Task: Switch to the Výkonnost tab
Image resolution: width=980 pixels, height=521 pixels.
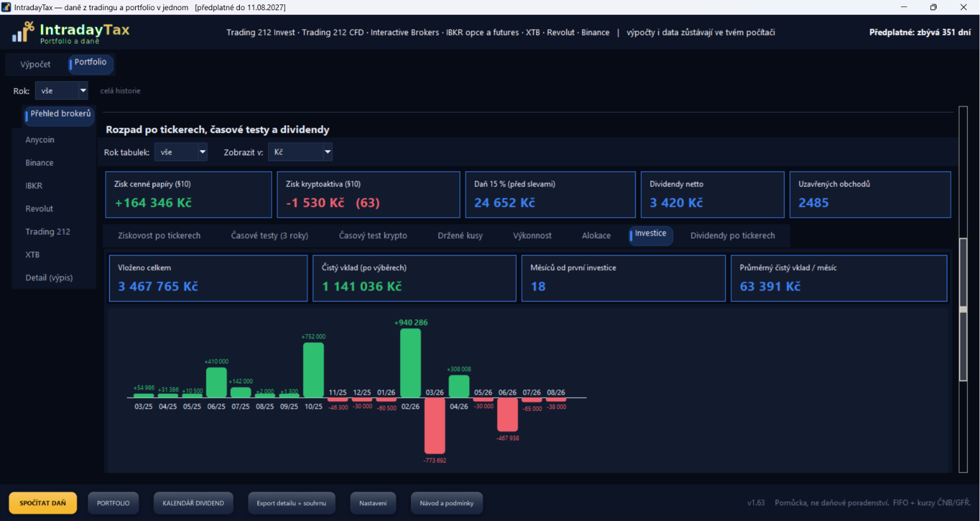Action: [532, 236]
